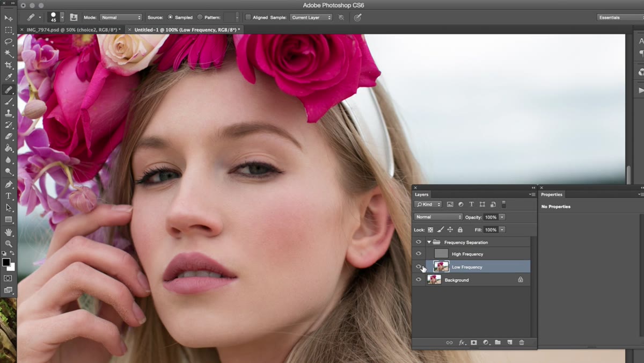Select the Zoom tool
Screen dimensions: 644x363
tap(9, 244)
